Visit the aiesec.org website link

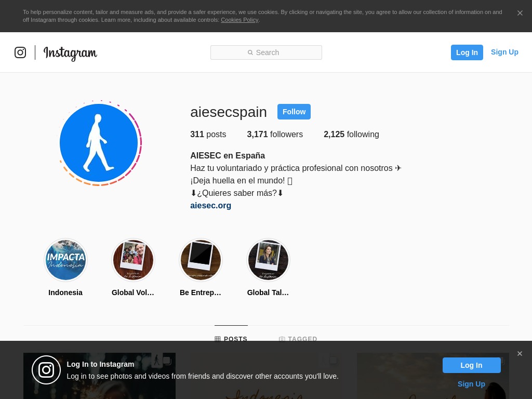click(x=210, y=205)
